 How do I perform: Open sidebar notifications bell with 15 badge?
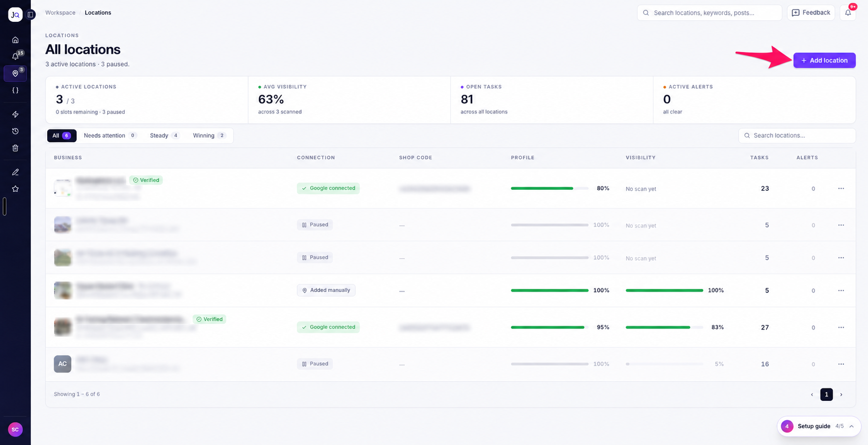coord(15,56)
